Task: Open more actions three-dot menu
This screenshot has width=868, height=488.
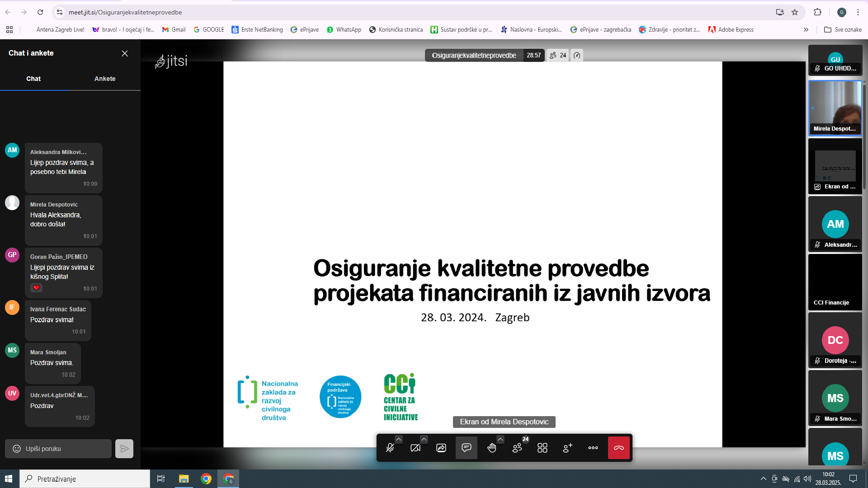Action: tap(593, 448)
